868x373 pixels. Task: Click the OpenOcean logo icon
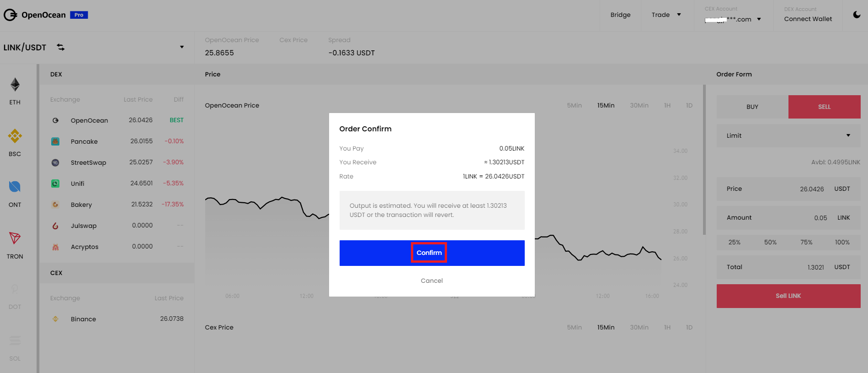tap(10, 15)
